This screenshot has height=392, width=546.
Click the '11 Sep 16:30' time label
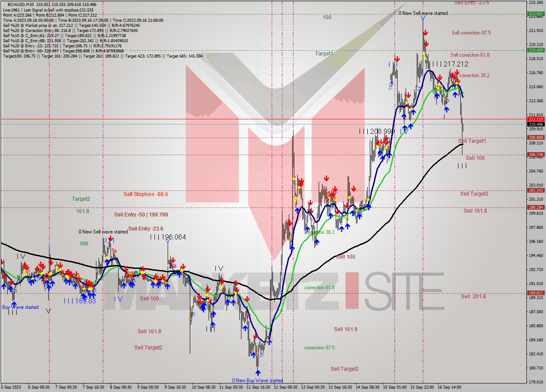(x=258, y=387)
